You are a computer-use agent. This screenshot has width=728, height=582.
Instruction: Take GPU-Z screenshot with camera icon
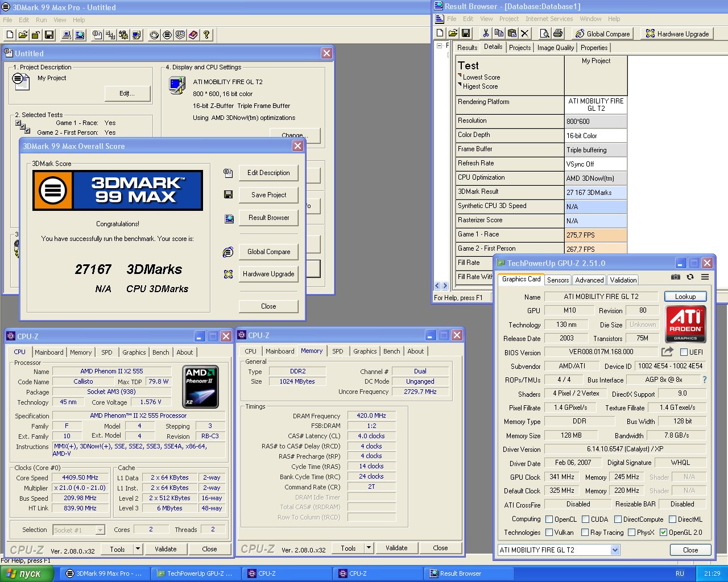click(676, 277)
